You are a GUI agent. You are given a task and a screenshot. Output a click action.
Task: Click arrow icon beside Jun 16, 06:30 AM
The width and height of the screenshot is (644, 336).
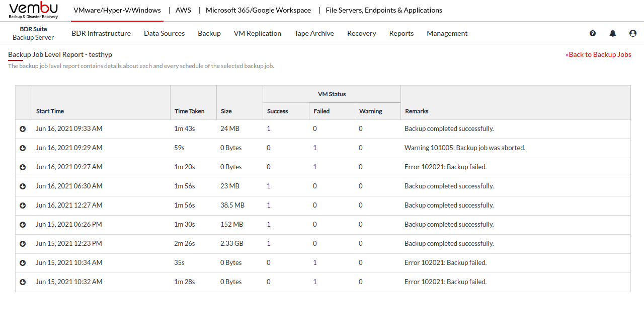[23, 186]
